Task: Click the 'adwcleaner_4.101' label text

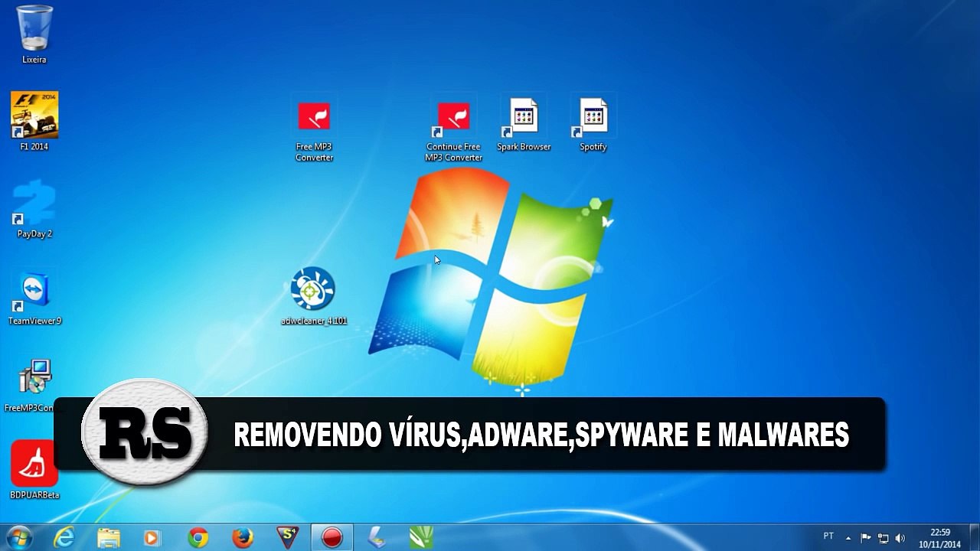Action: pos(314,321)
